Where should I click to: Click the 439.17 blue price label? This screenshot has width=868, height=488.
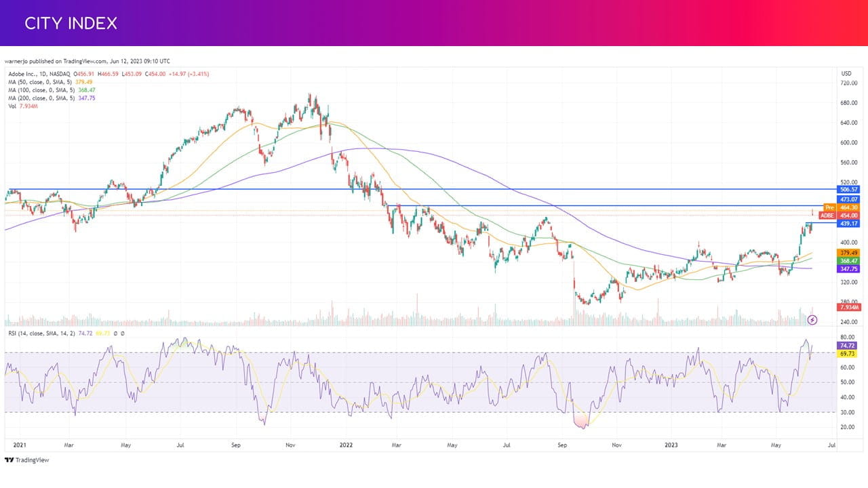tap(849, 224)
